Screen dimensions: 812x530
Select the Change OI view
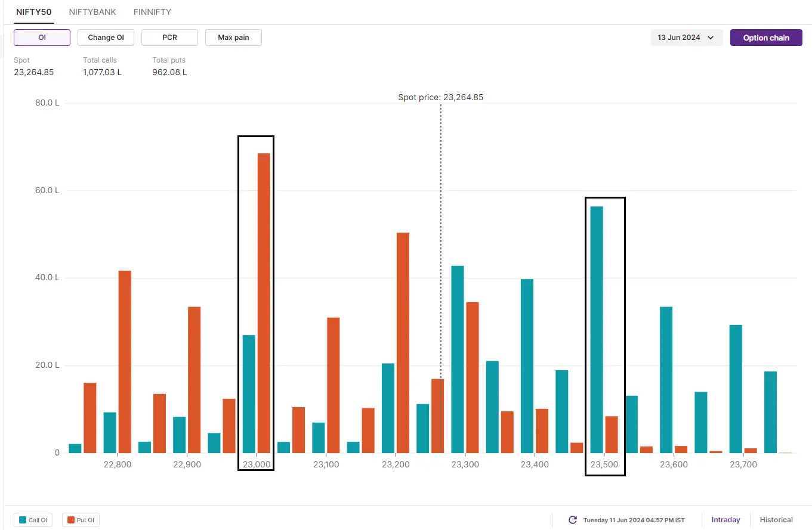[106, 38]
